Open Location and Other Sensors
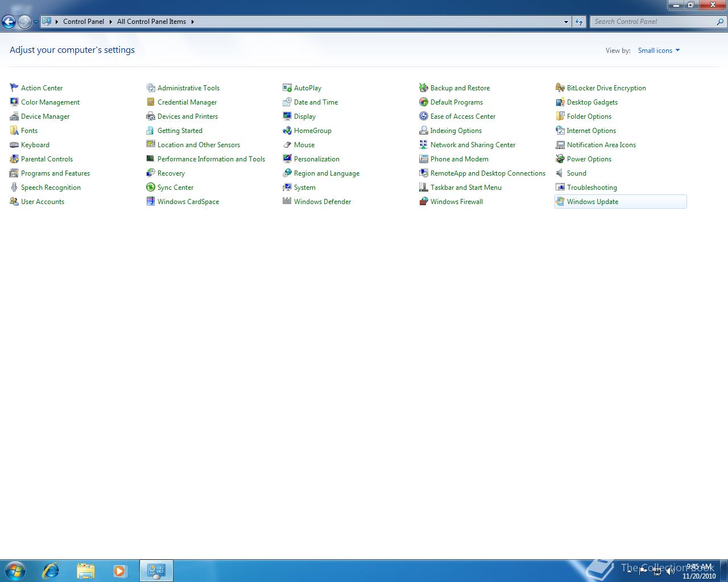The width and height of the screenshot is (728, 582). click(198, 145)
